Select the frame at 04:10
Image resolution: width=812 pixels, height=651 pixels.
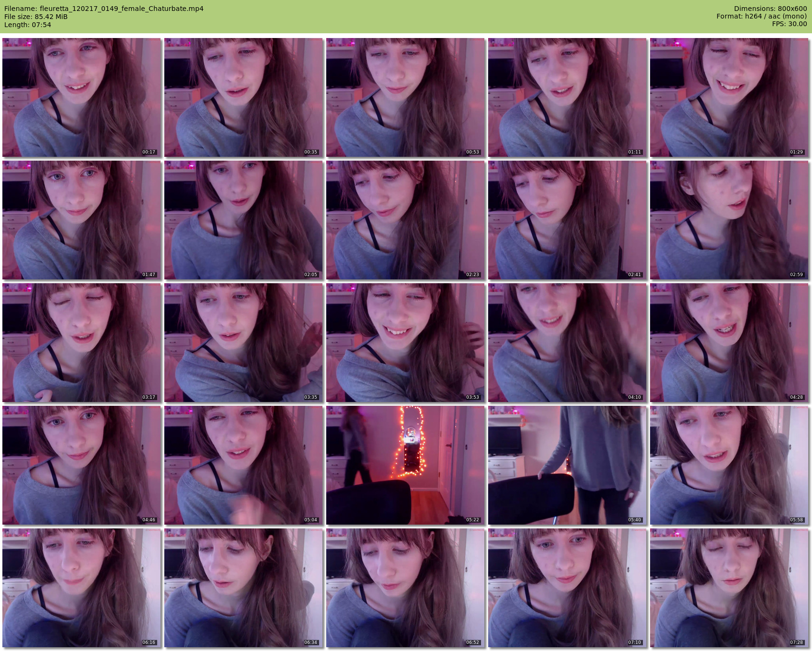click(567, 343)
